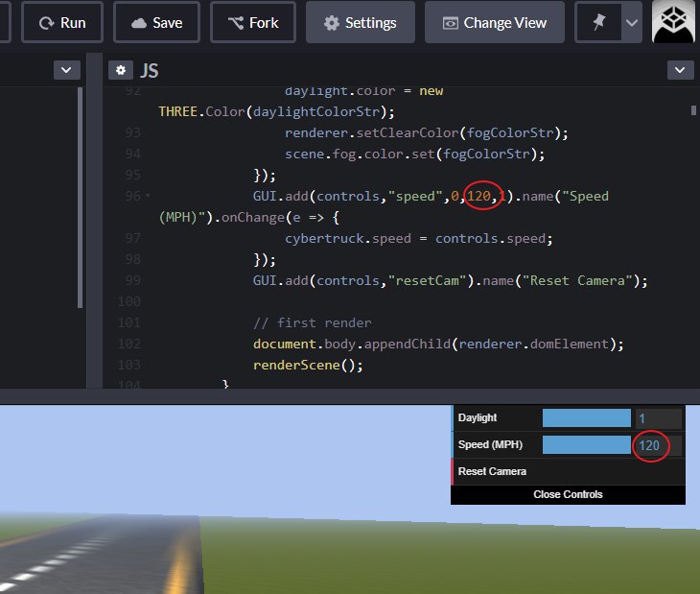Click the Run button
This screenshot has width=700, height=594.
pos(62,22)
